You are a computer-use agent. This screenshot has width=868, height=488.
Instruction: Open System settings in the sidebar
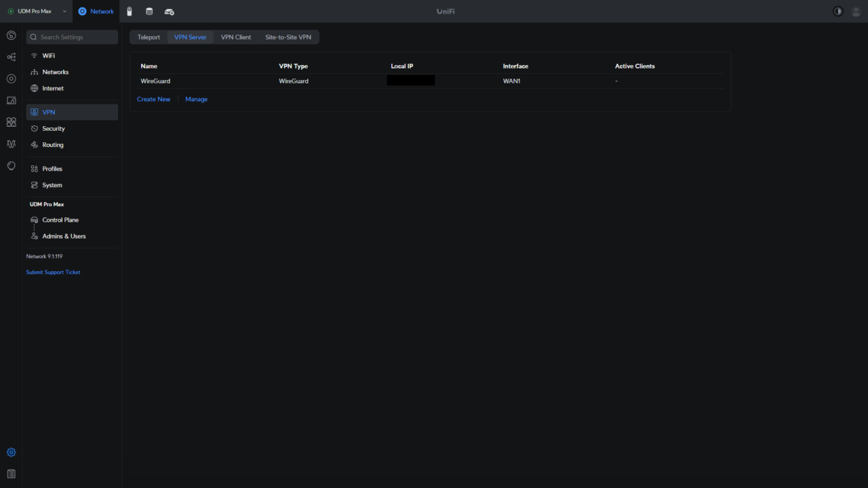(72, 185)
